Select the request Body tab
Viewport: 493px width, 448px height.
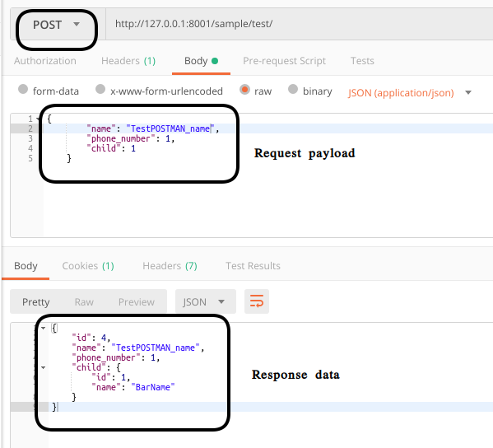pyautogui.click(x=201, y=61)
